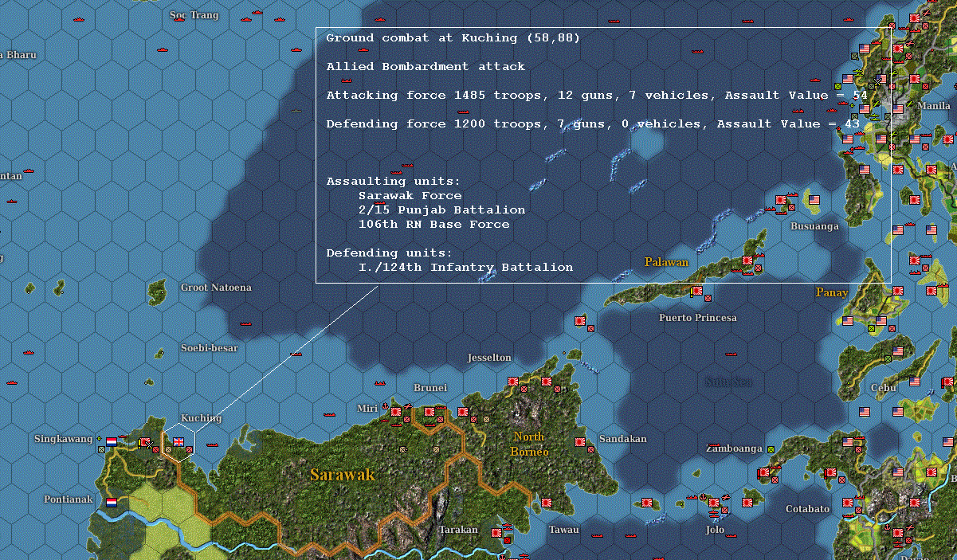This screenshot has width=957, height=560.
Task: Click the Dutch flag beside Singkawang
Action: click(112, 441)
